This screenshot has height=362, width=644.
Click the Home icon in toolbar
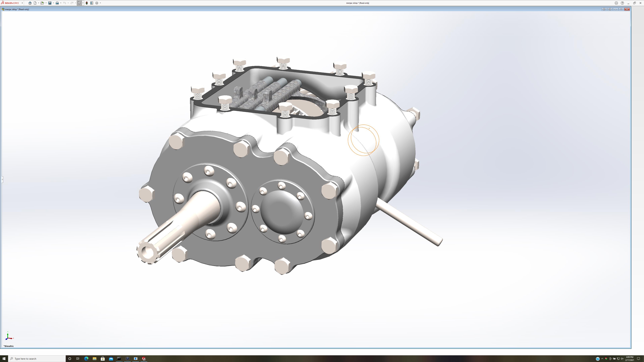(x=30, y=3)
